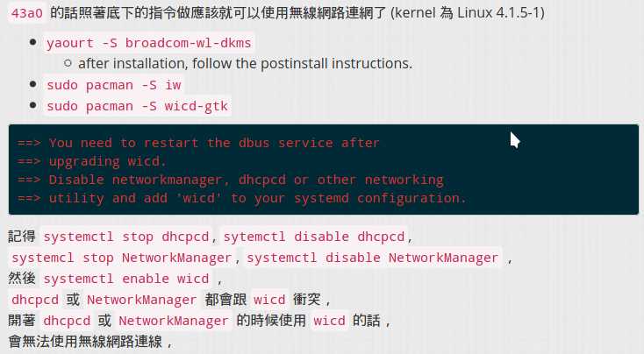
Task: Click "wicd" code before the word 的話
Action: (x=330, y=321)
